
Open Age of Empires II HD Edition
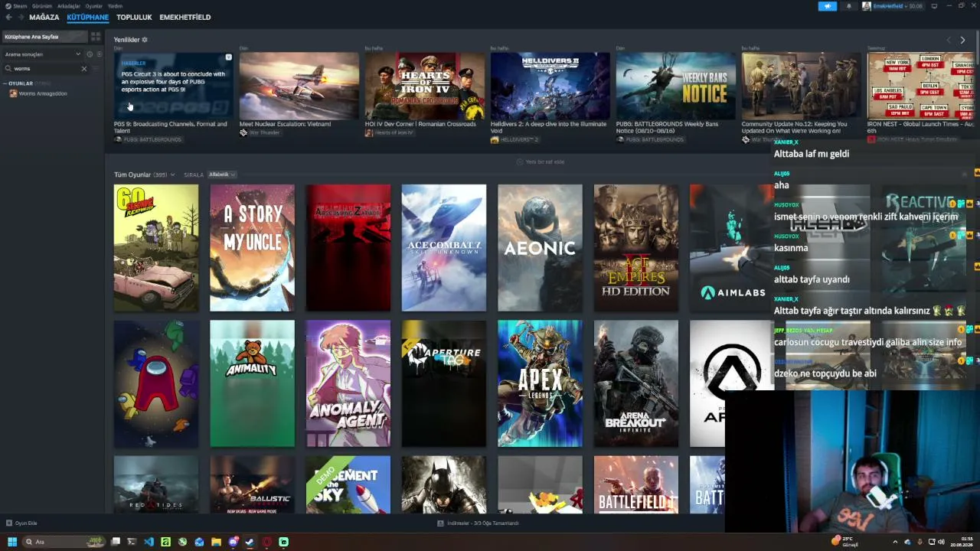point(636,248)
